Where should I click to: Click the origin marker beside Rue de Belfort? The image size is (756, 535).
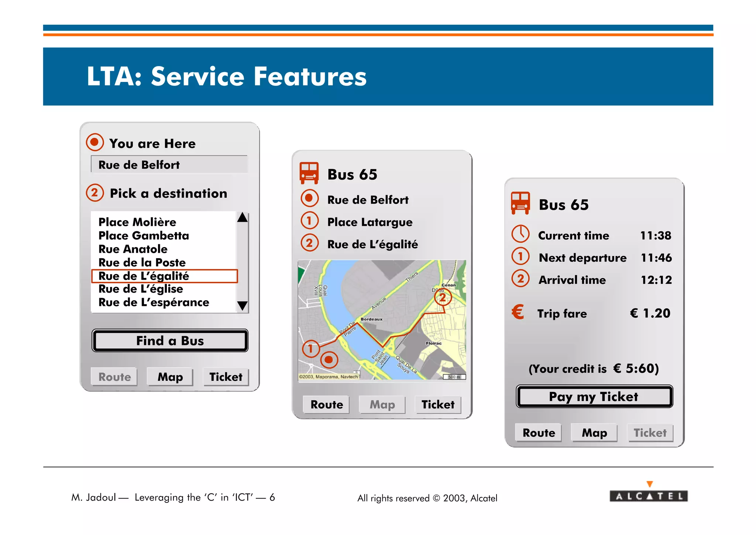[309, 199]
